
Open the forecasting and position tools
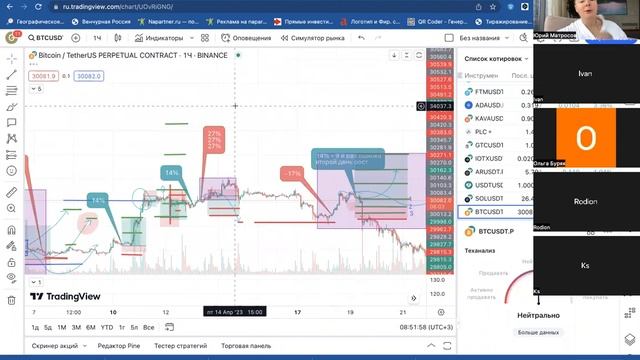click(x=11, y=155)
